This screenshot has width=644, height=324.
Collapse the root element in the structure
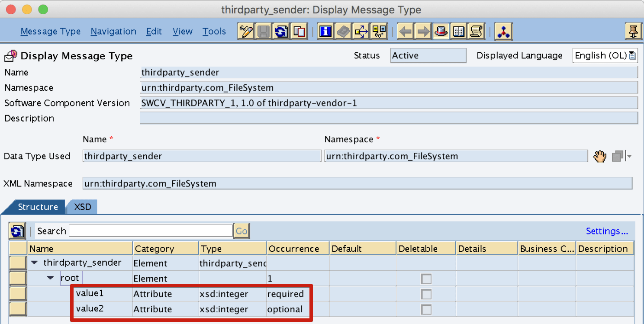(x=51, y=278)
